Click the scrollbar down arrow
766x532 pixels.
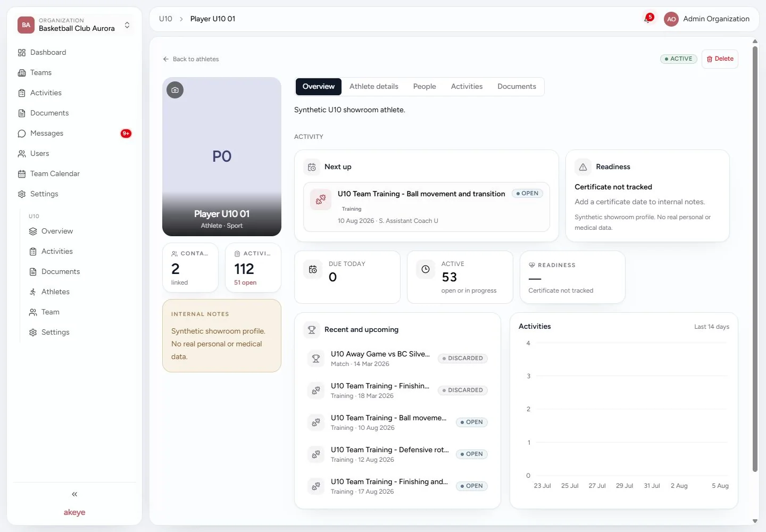755,521
